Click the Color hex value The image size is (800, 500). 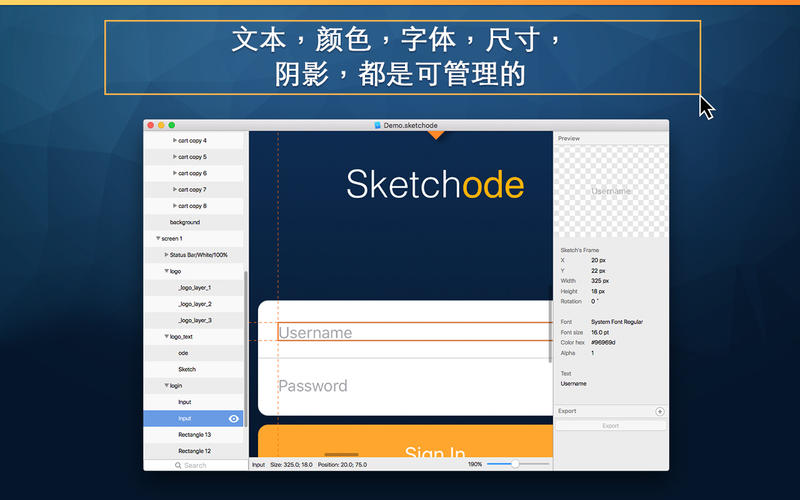coord(603,342)
